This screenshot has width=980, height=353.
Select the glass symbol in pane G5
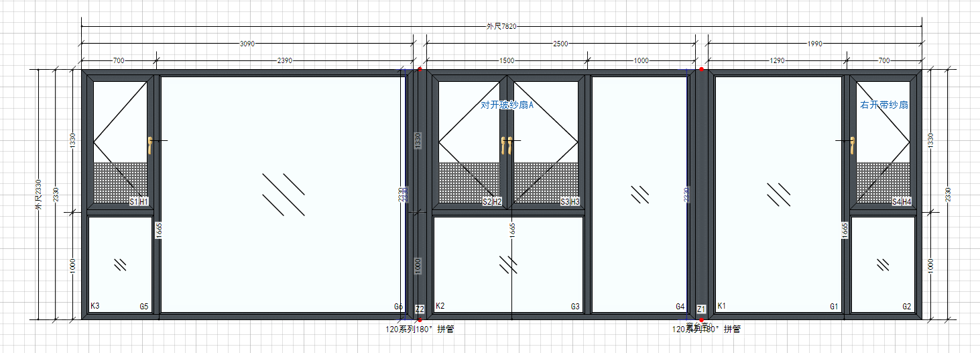[121, 264]
